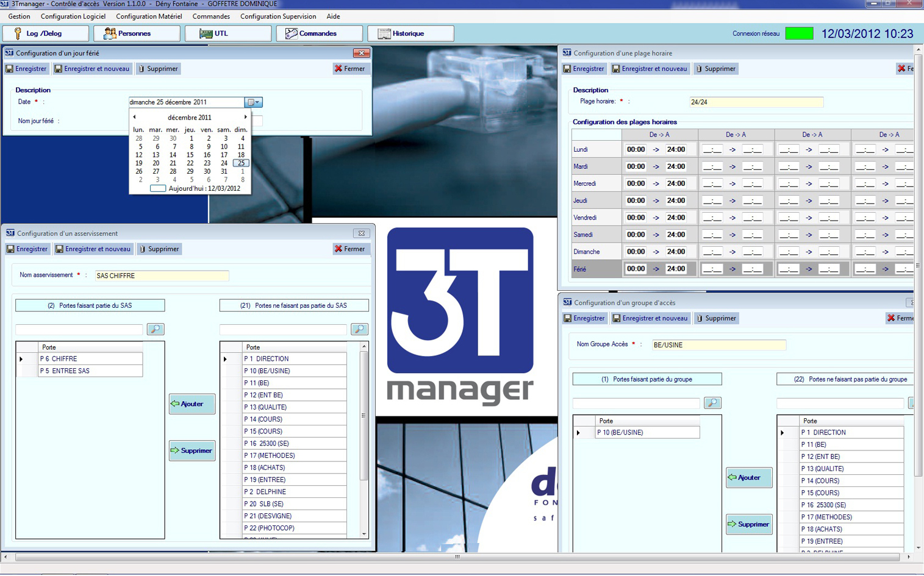Select row P 6 CHIFFRE
924x576 pixels.
[x=90, y=359]
